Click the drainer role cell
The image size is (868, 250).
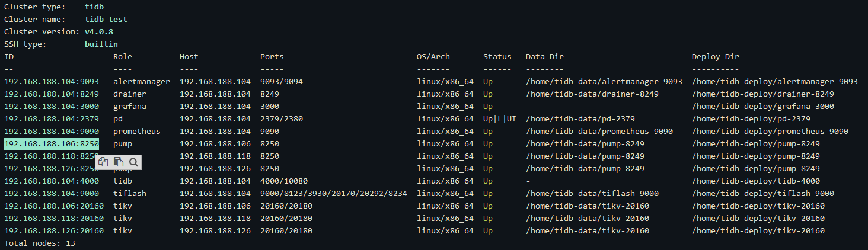click(130, 94)
